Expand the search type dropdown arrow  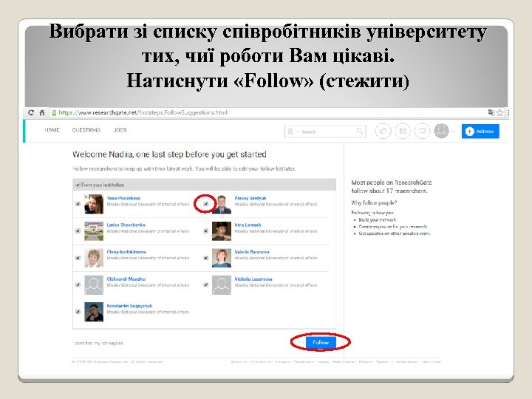point(298,132)
